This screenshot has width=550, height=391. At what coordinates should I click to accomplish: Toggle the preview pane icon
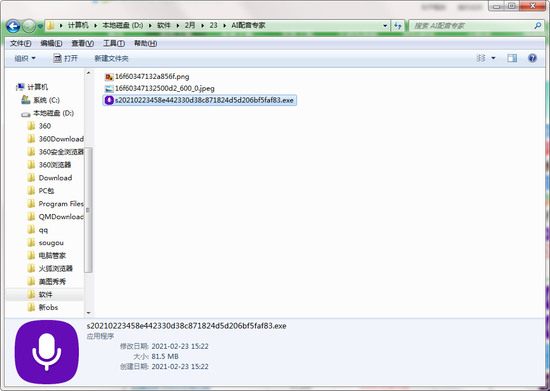click(x=512, y=58)
